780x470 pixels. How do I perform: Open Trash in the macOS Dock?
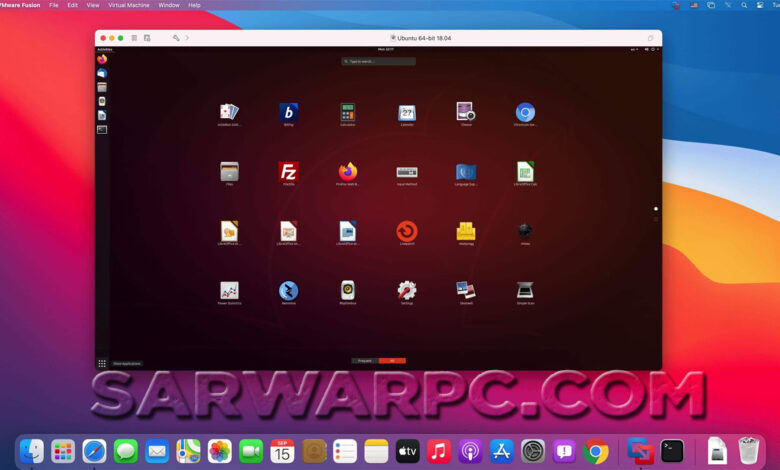click(748, 451)
